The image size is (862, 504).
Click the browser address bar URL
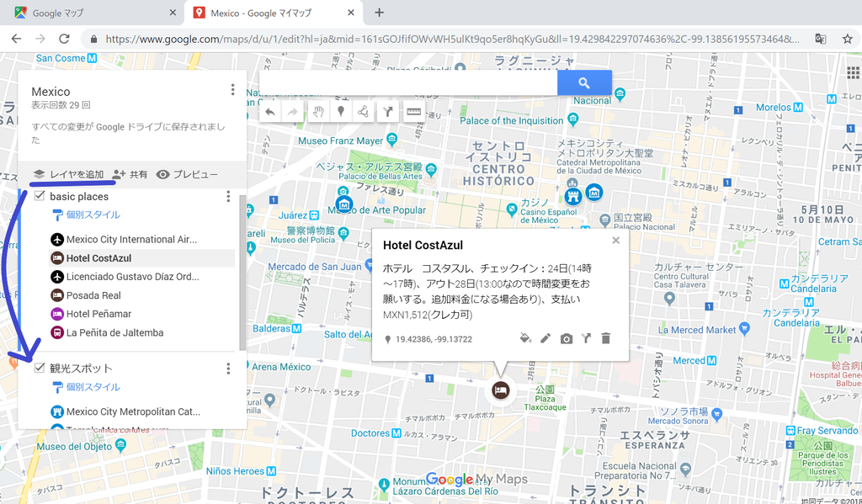[452, 39]
